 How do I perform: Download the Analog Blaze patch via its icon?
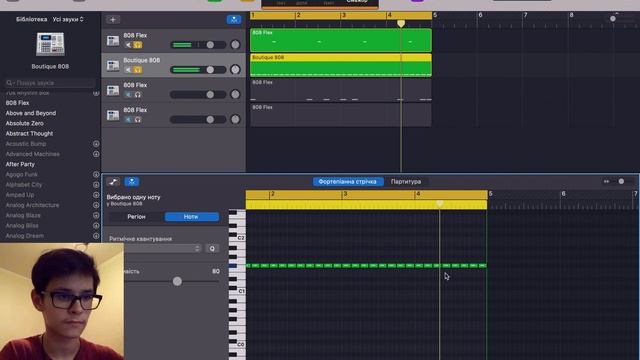point(96,215)
